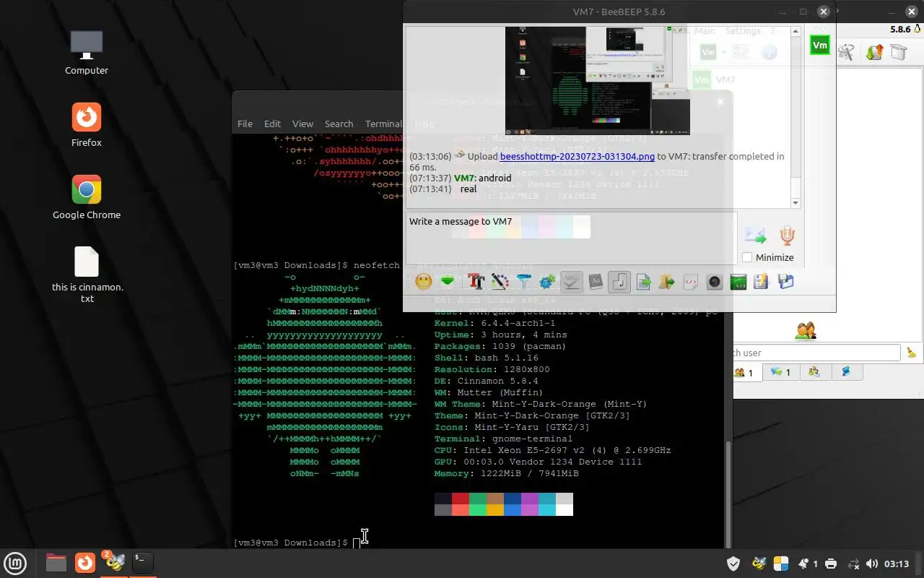
Task: Open the emoticons picker in chat toolbar
Action: pos(424,282)
